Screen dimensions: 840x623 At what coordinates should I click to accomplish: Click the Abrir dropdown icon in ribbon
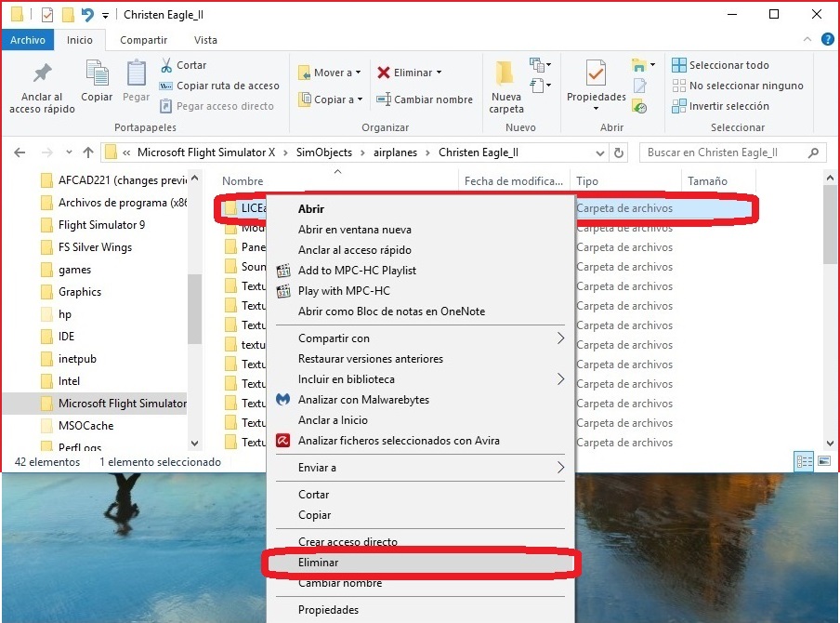643,65
